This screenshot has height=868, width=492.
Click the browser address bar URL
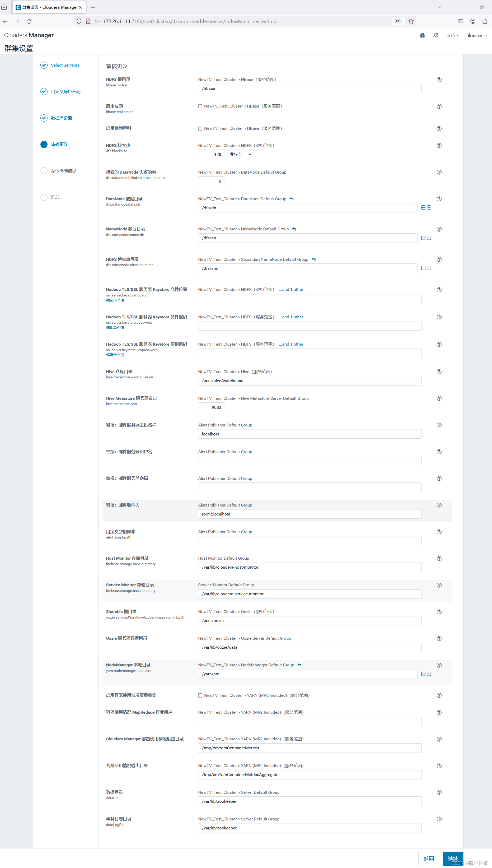coord(190,21)
